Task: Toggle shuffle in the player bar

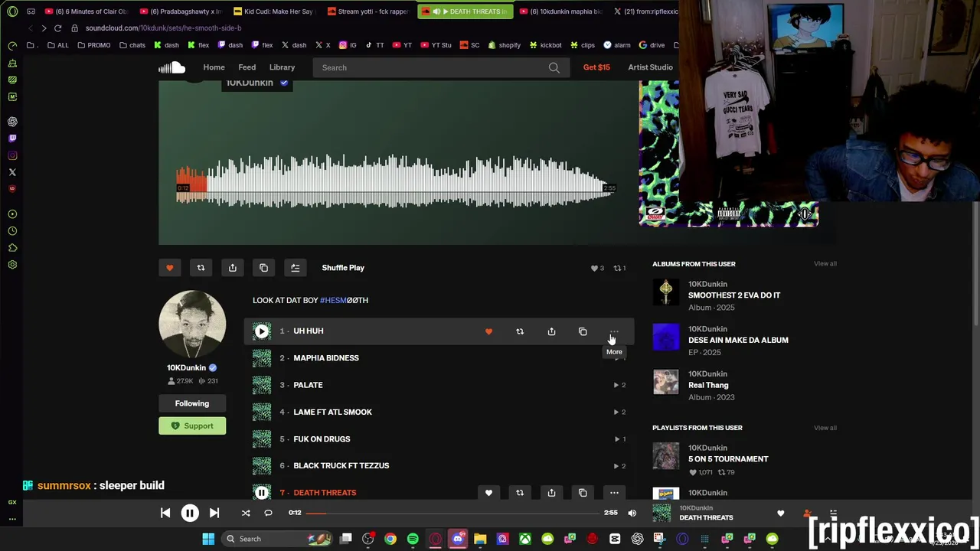Action: click(x=246, y=513)
